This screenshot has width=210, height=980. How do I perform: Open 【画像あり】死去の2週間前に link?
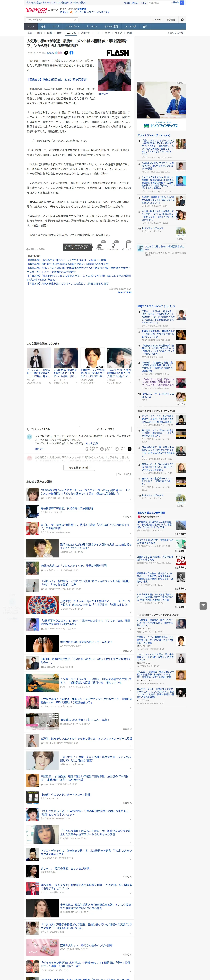coord(57,80)
